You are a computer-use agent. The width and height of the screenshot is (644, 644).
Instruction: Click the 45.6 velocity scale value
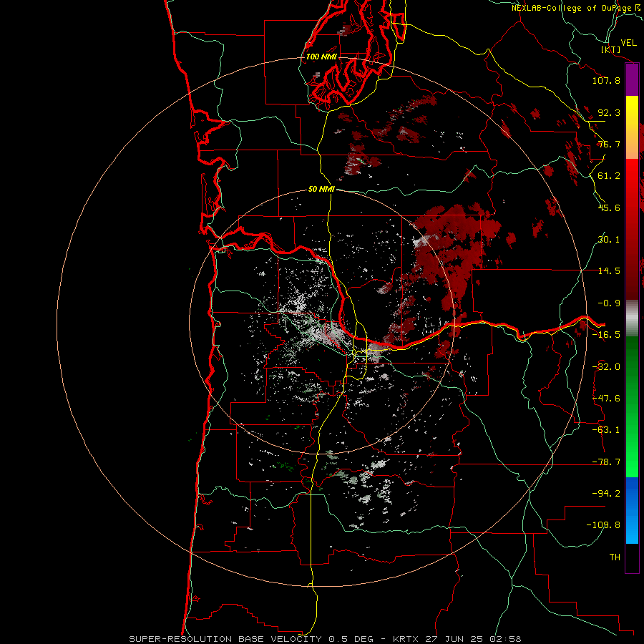click(609, 208)
